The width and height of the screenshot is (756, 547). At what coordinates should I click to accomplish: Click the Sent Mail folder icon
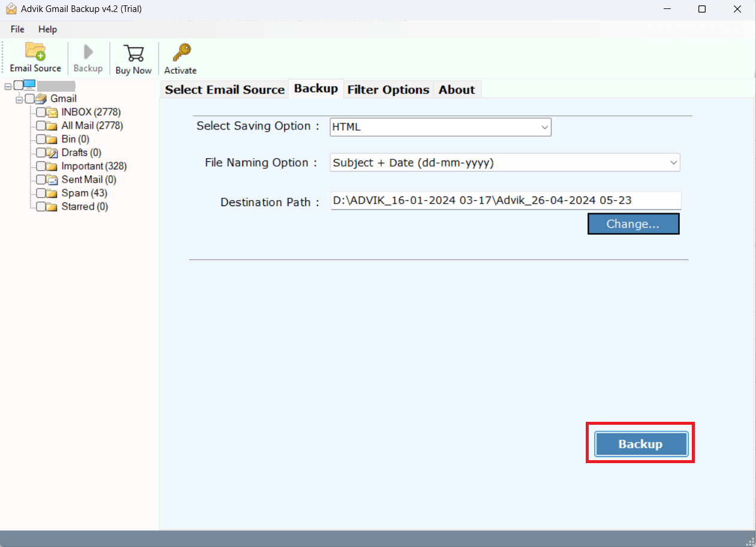pyautogui.click(x=52, y=180)
